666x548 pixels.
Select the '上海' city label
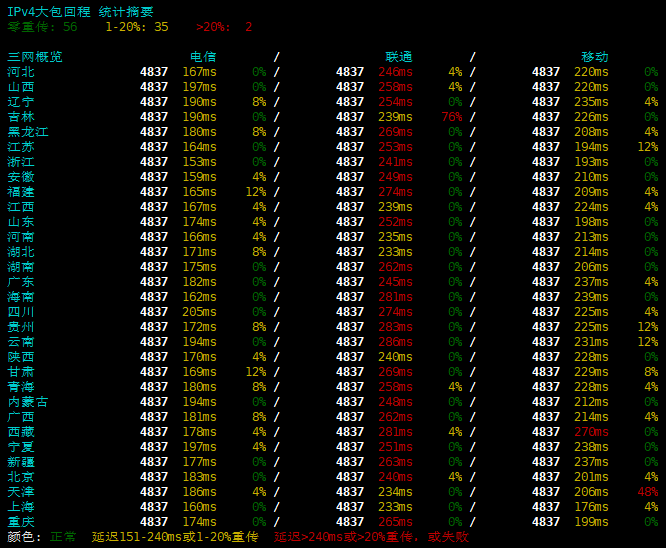point(21,507)
